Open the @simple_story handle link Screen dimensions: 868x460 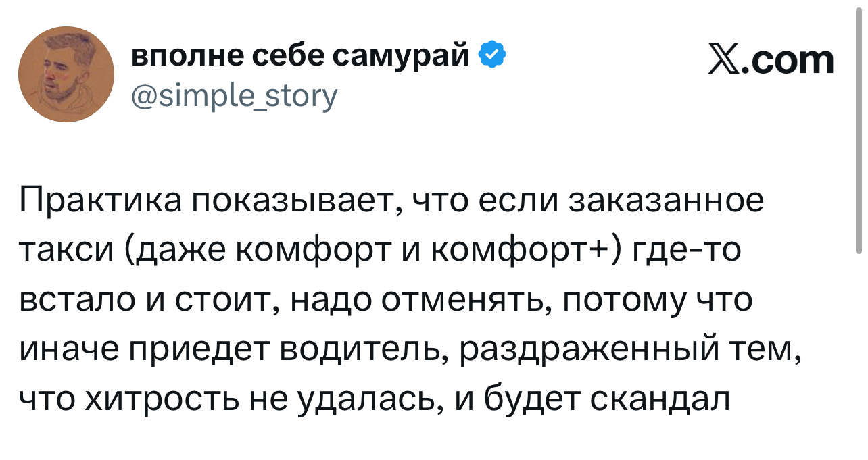pos(234,95)
